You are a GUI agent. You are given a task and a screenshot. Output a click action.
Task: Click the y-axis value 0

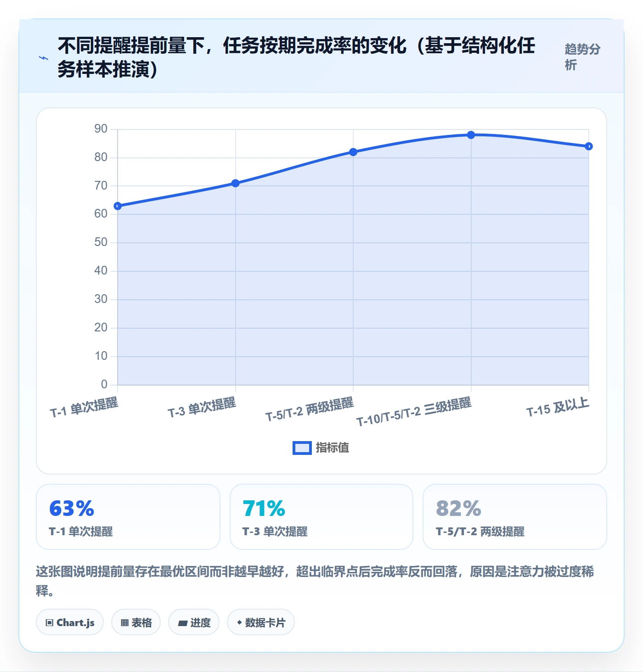pyautogui.click(x=104, y=384)
